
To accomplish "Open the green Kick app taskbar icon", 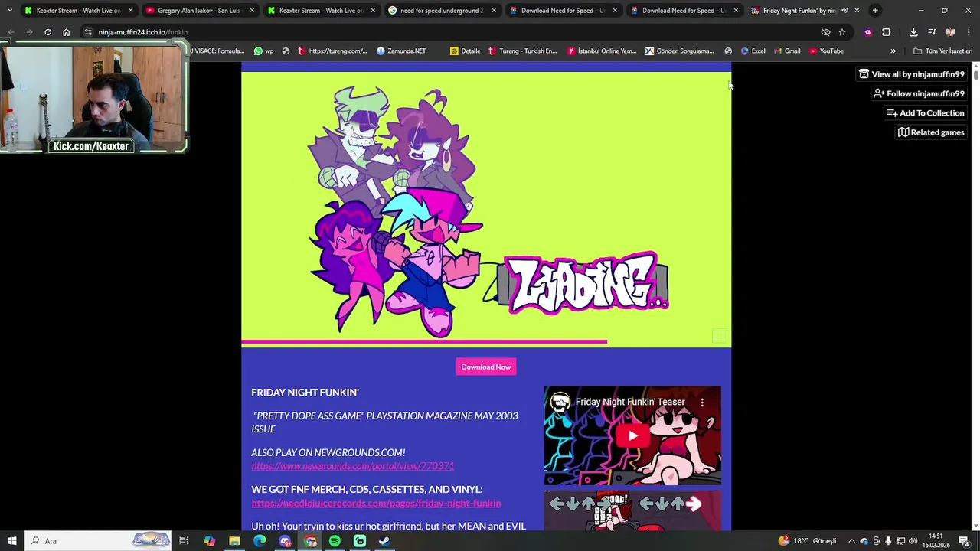I will (360, 541).
